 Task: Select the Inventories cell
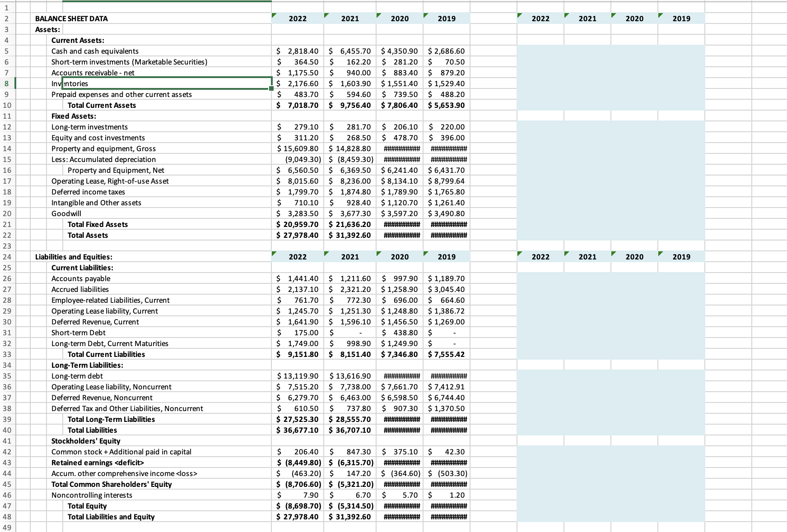135,83
